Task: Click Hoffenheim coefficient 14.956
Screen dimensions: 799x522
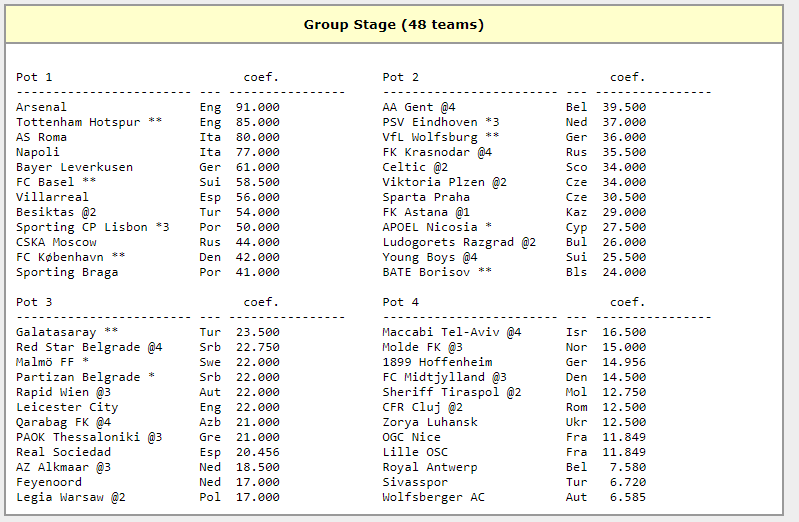Action: 624,362
